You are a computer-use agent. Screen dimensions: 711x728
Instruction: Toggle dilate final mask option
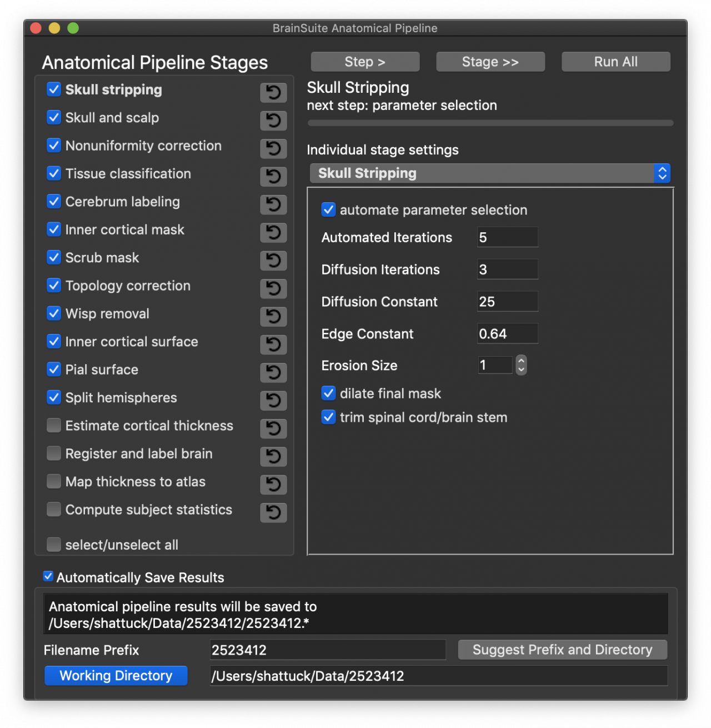[x=328, y=393]
